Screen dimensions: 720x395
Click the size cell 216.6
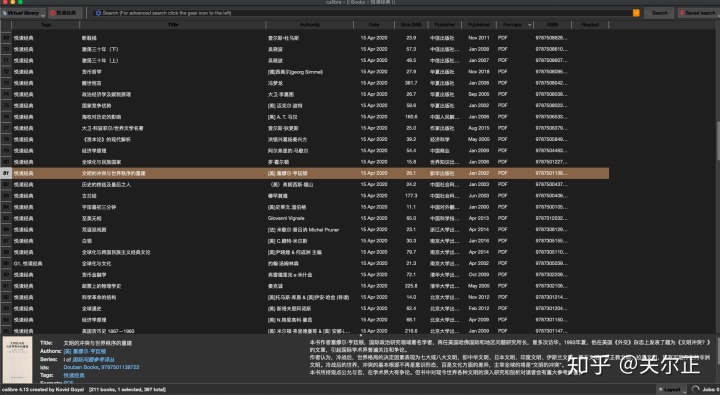411,331
